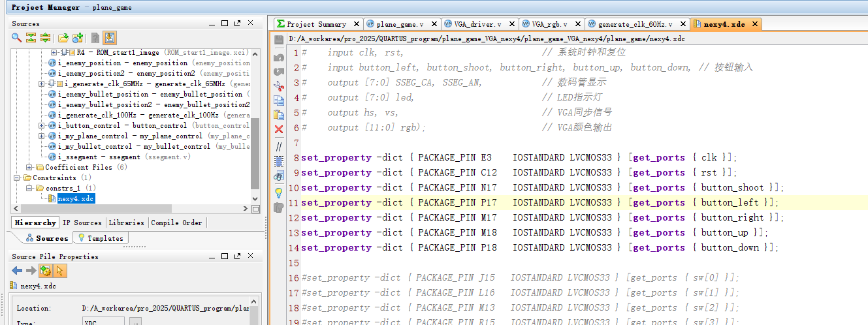This screenshot has width=868, height=325.
Task: Maximize the Source File Properties panel
Action: 225,256
